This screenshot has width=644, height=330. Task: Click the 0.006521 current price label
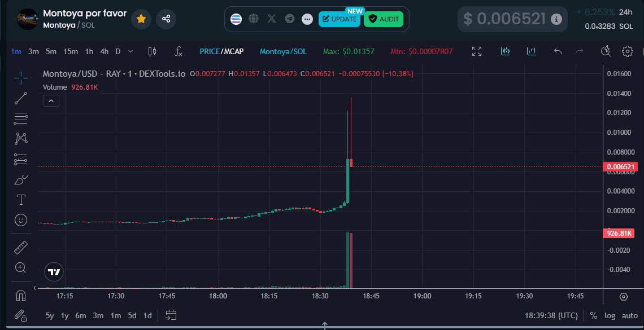tap(620, 167)
